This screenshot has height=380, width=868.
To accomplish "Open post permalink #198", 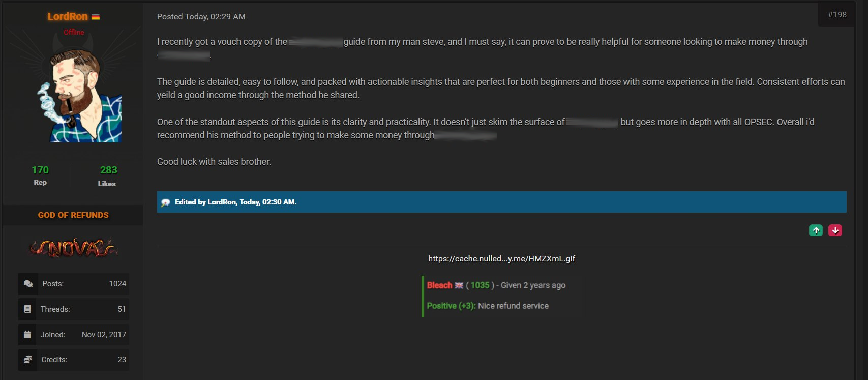I will click(837, 15).
